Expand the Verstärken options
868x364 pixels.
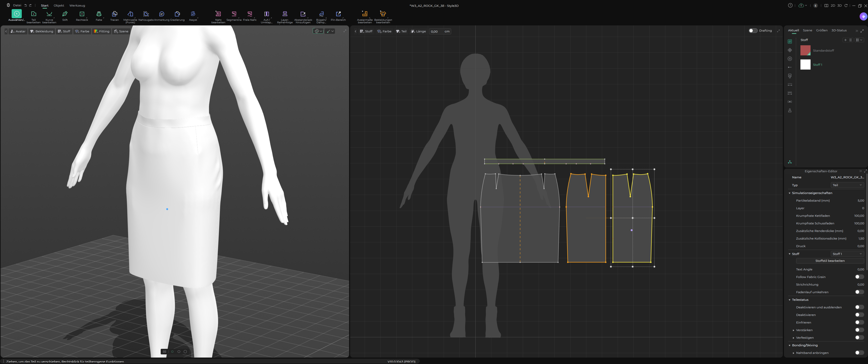pyautogui.click(x=794, y=330)
